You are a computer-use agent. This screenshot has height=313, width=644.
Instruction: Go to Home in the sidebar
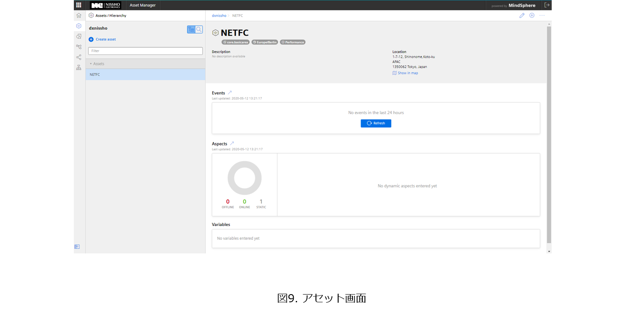(x=79, y=15)
